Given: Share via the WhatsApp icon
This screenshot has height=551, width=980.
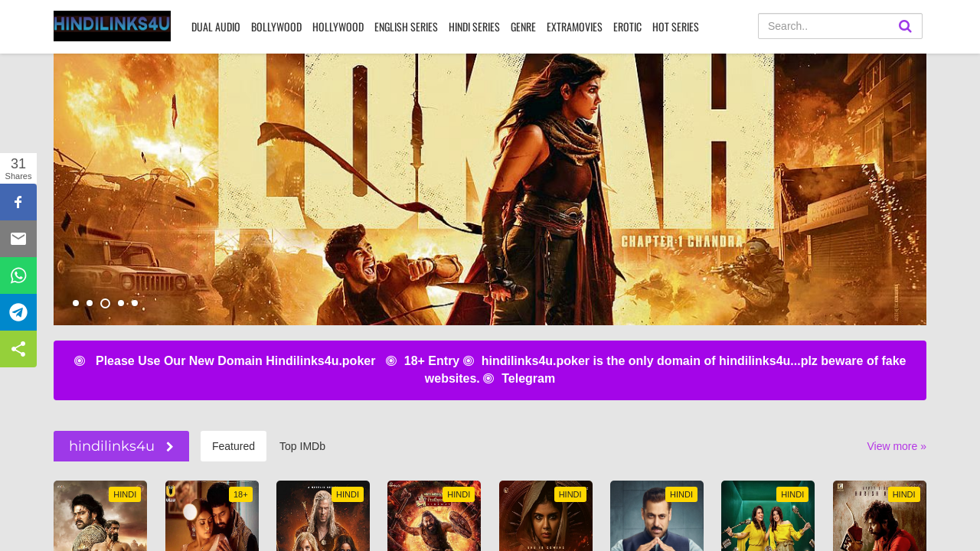Looking at the screenshot, I should click(18, 275).
